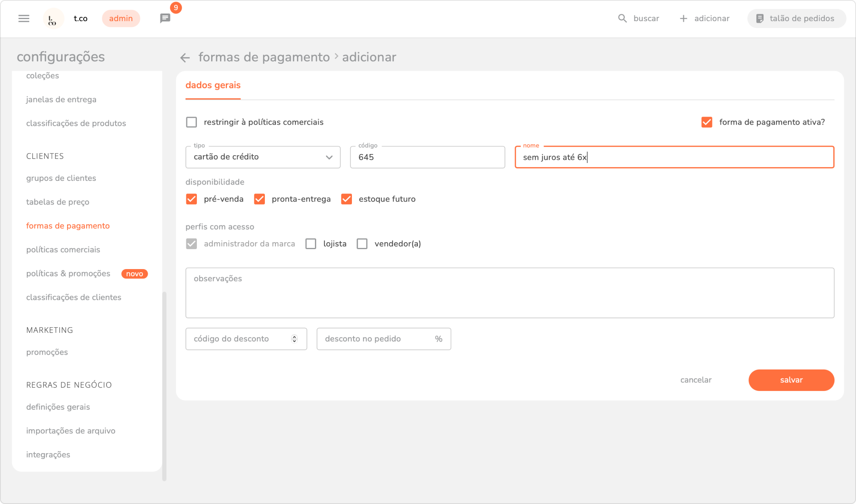The image size is (856, 504).
Task: Click the notification badge showing 9
Action: point(176,8)
